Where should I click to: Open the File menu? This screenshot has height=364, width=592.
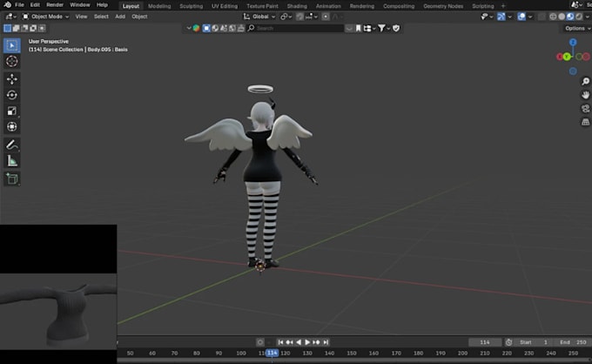coord(19,5)
